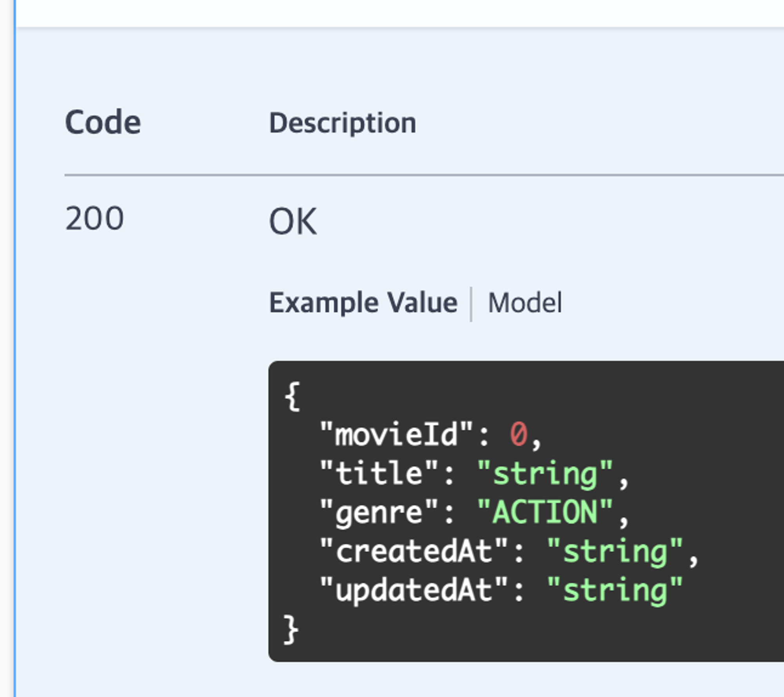Switch to the Model tab
The height and width of the screenshot is (697, 784).
(x=524, y=303)
